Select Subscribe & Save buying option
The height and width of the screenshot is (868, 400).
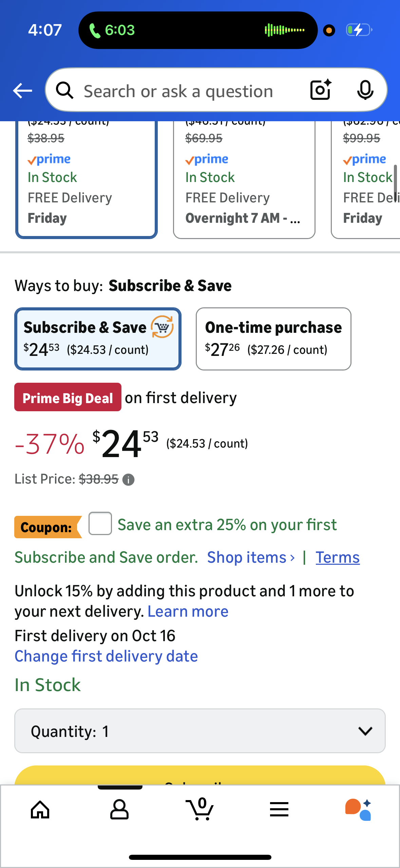pyautogui.click(x=98, y=339)
